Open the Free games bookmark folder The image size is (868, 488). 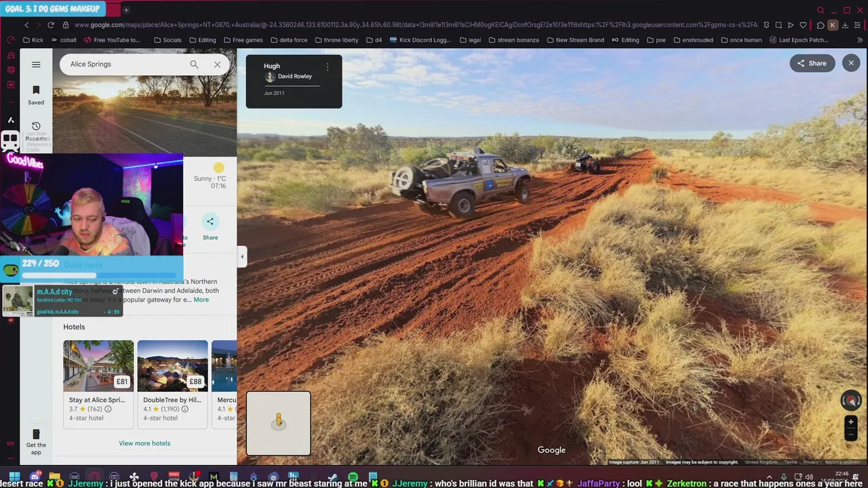(243, 40)
